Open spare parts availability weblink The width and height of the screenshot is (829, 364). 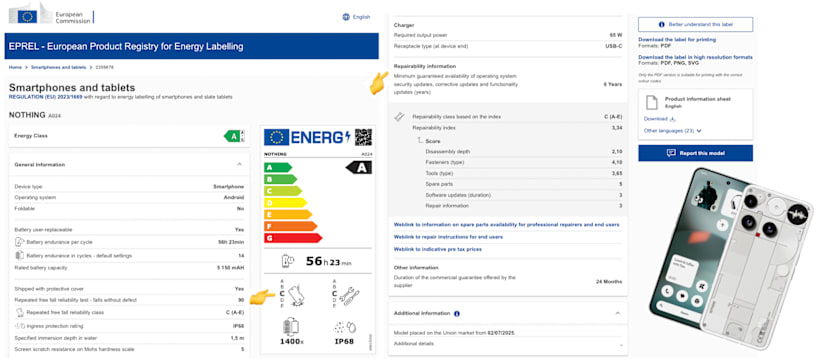point(506,225)
